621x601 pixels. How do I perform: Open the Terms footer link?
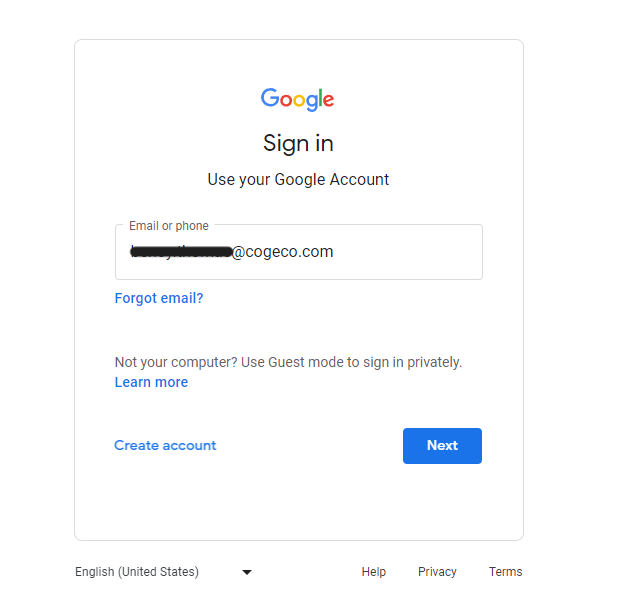pos(505,572)
